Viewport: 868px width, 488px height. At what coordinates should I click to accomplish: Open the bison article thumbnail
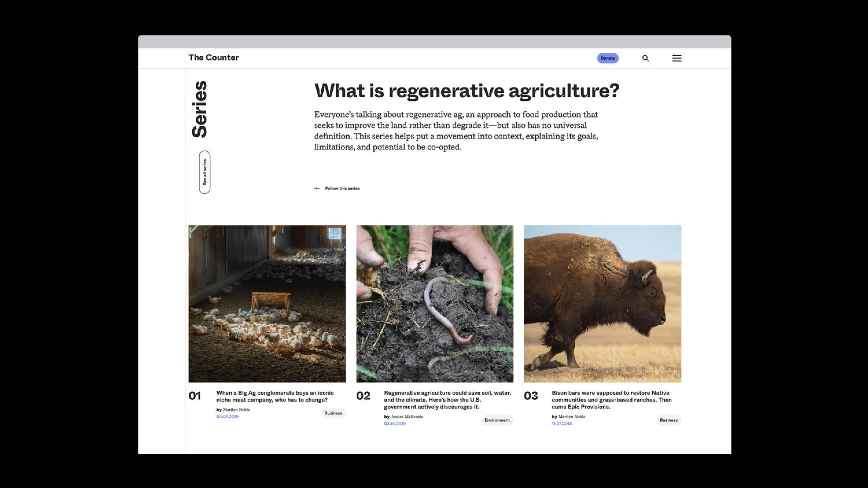(x=602, y=303)
